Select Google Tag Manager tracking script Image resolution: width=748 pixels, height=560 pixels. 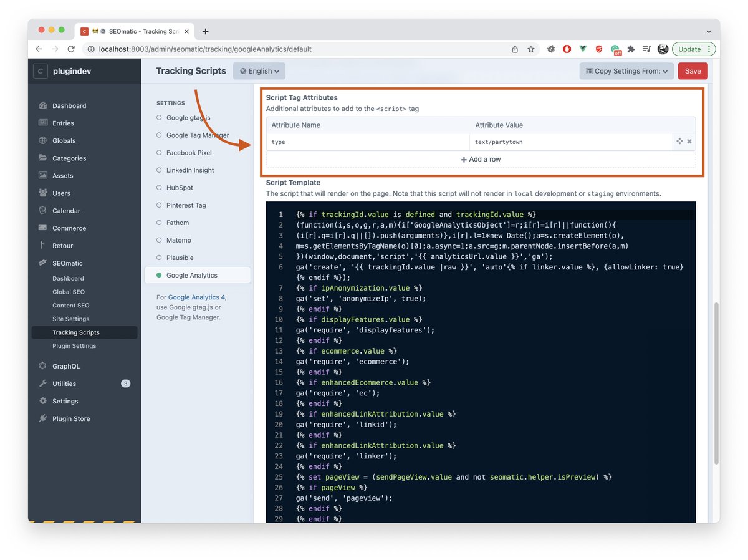(x=197, y=135)
